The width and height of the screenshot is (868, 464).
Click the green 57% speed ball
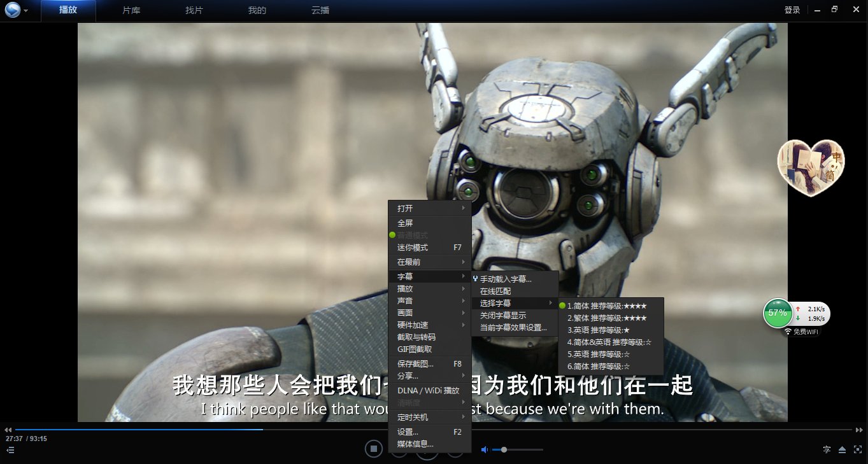(x=777, y=313)
